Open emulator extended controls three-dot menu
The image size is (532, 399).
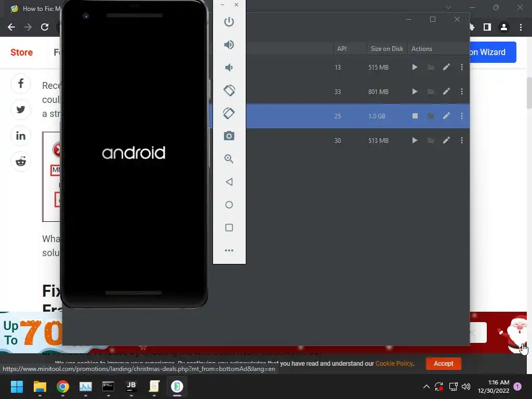point(229,250)
